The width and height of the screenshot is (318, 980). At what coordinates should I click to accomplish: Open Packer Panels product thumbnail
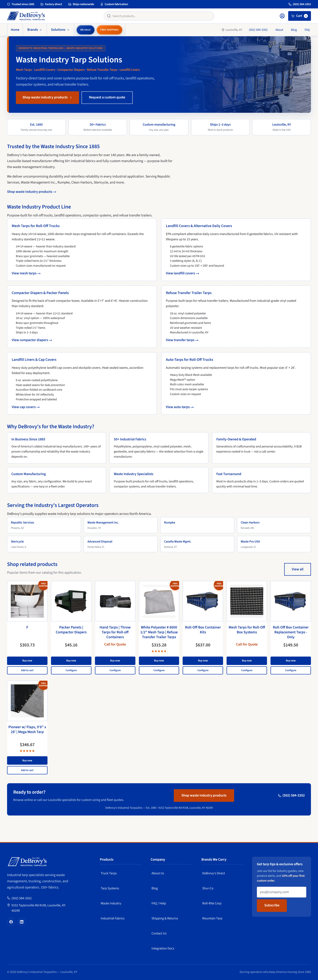coord(71,601)
